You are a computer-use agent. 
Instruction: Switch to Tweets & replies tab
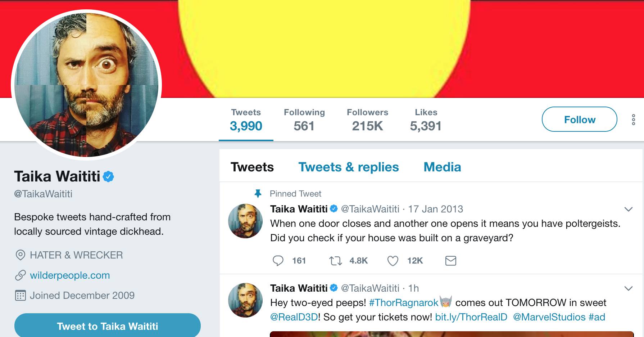348,167
